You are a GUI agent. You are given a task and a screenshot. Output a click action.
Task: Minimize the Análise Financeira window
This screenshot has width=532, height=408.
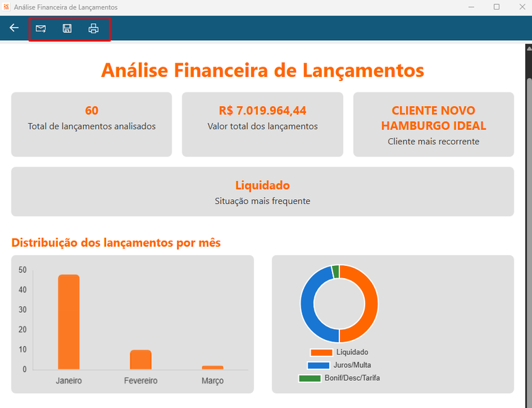[471, 7]
